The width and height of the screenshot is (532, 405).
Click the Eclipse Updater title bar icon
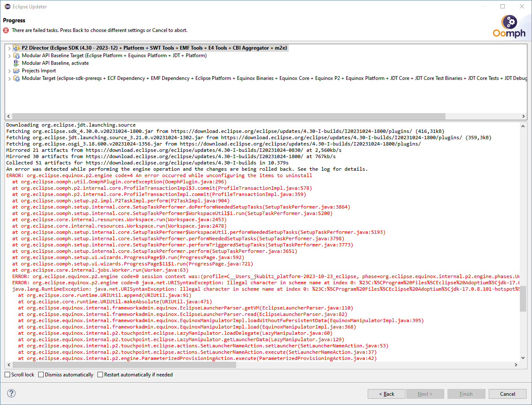coord(6,6)
